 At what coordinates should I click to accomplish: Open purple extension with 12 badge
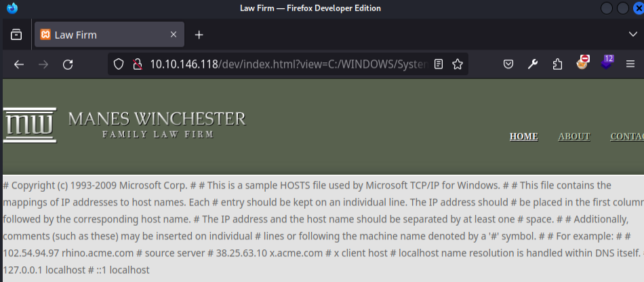pos(607,62)
